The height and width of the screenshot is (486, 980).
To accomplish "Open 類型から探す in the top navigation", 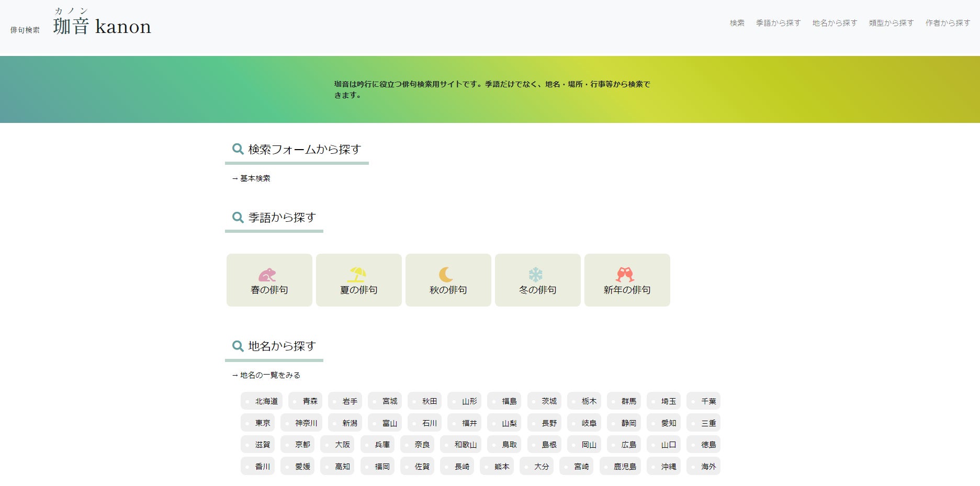I will click(x=891, y=23).
